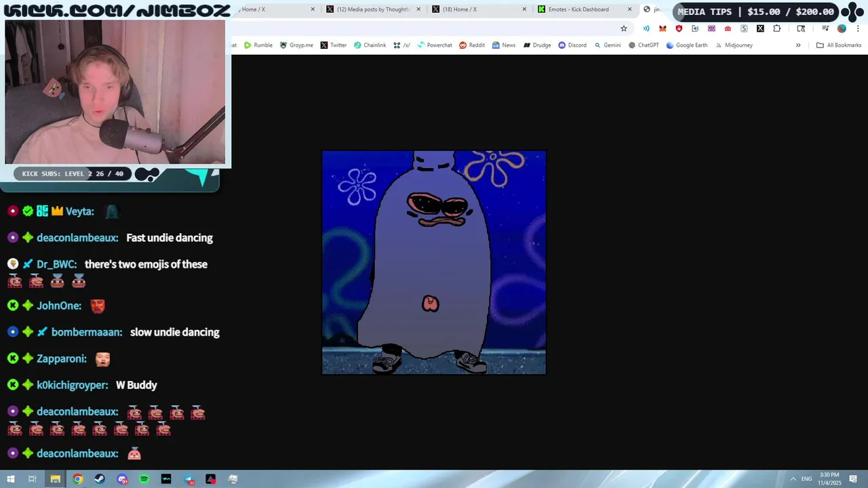Open the Gemini bookmark
Image resolution: width=868 pixels, height=488 pixels.
click(608, 45)
